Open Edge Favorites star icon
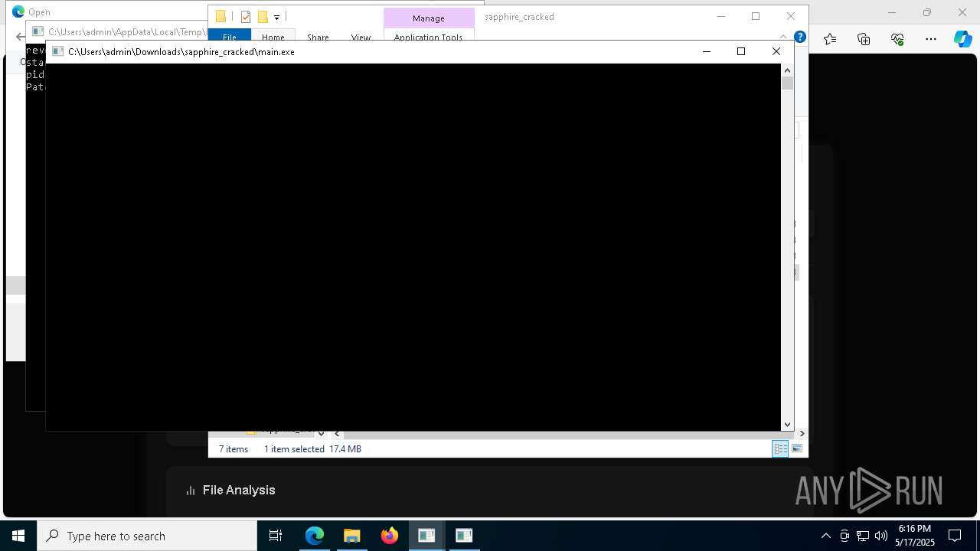This screenshot has width=980, height=551. point(830,39)
